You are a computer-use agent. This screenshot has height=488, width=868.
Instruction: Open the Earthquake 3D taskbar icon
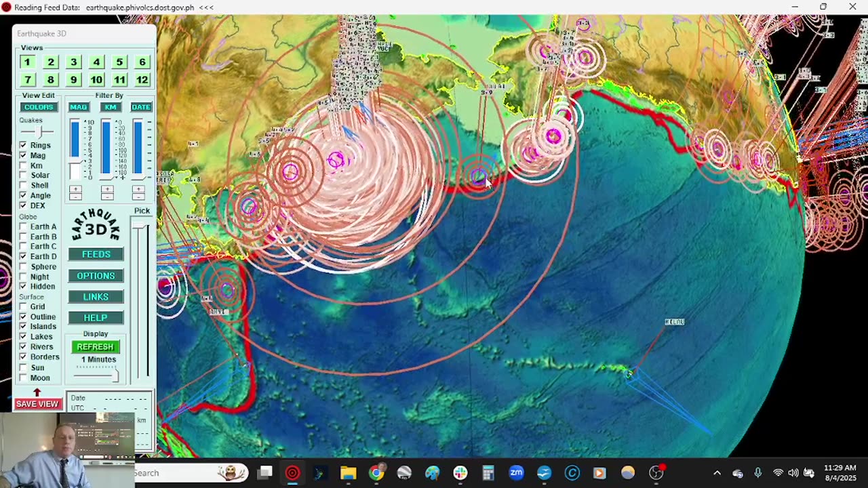[292, 472]
